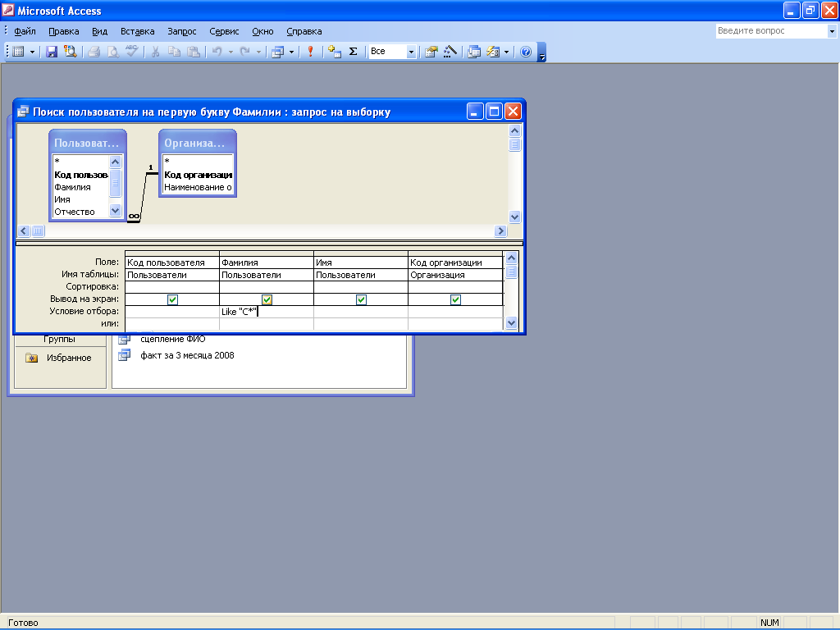The height and width of the screenshot is (630, 840).
Task: Open the Вид menu
Action: [99, 31]
